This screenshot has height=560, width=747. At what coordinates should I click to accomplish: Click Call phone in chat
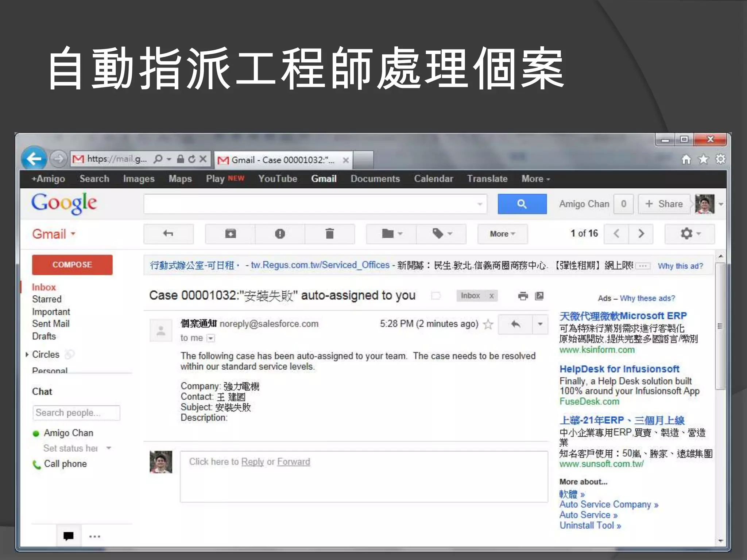tap(65, 464)
